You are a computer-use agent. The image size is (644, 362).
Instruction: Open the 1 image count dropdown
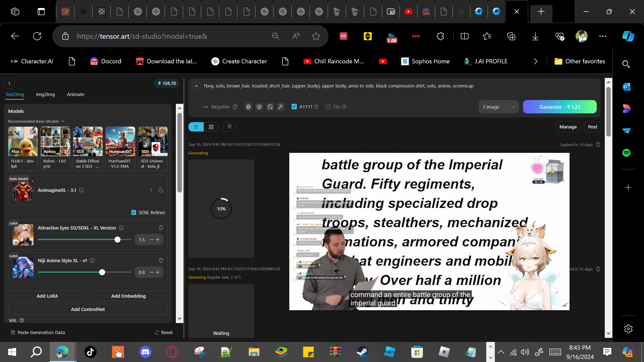tap(499, 107)
